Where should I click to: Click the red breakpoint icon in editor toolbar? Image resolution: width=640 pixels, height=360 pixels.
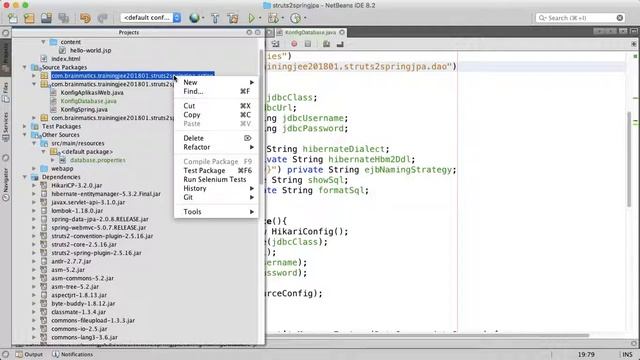[x=294, y=44]
